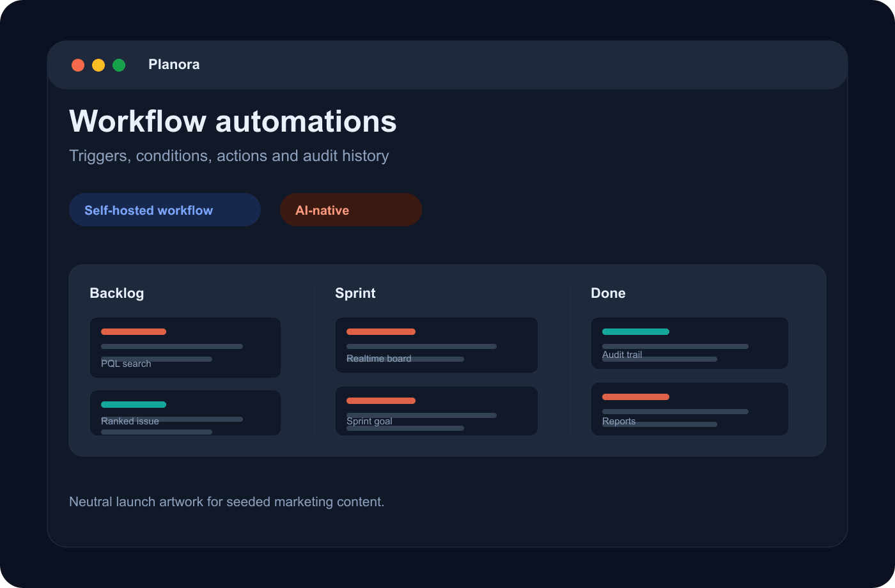Open the Done column header
This screenshot has width=895, height=588.
[608, 293]
